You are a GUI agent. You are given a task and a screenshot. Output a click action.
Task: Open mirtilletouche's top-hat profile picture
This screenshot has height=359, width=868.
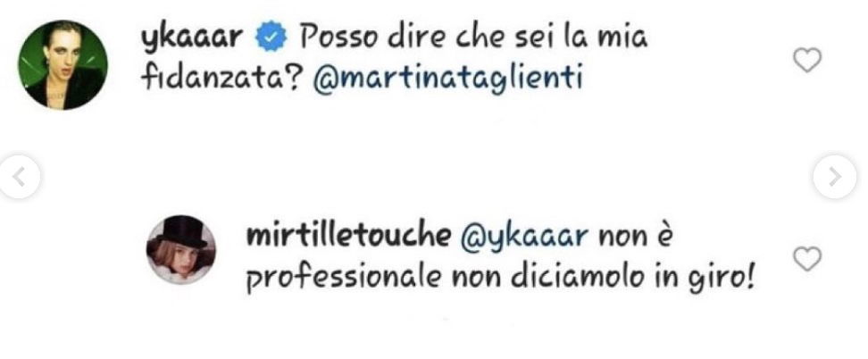[181, 250]
